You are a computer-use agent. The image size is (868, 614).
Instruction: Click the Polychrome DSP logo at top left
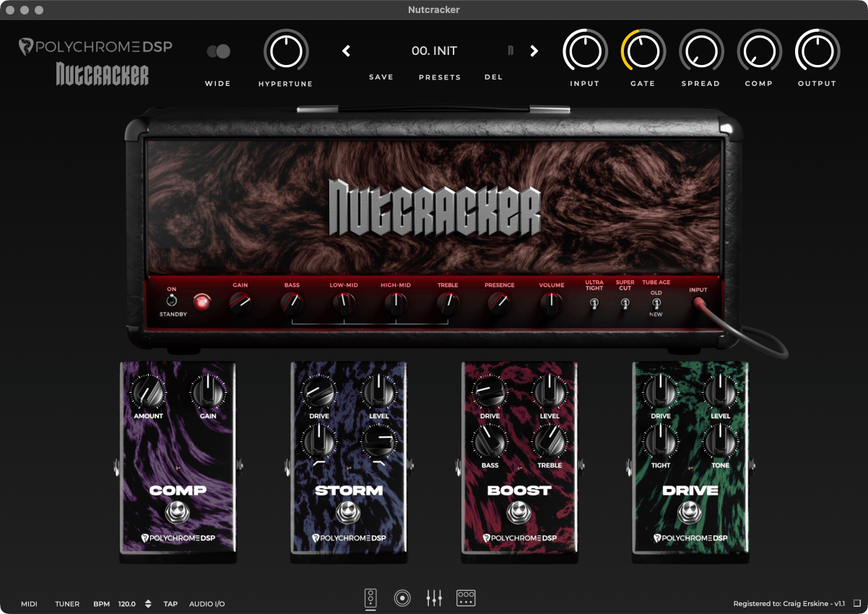[95, 47]
